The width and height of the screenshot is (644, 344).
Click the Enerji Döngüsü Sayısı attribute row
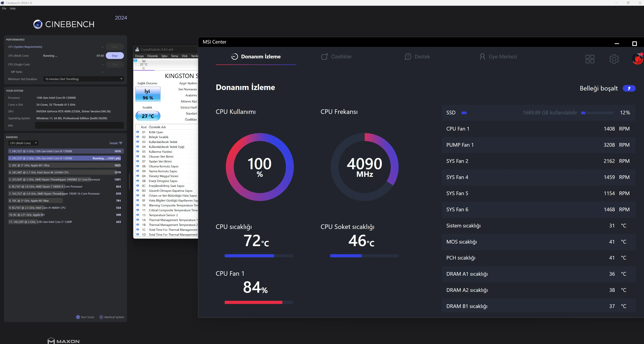(x=167, y=181)
